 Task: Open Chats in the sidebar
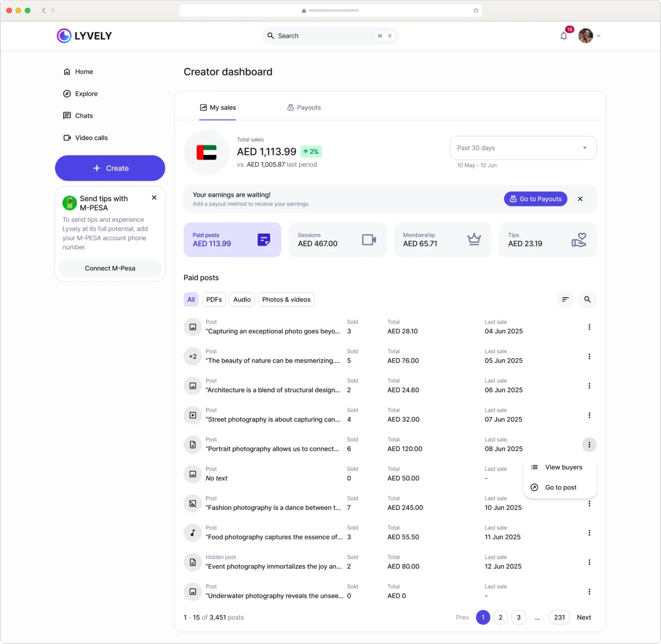pos(78,116)
